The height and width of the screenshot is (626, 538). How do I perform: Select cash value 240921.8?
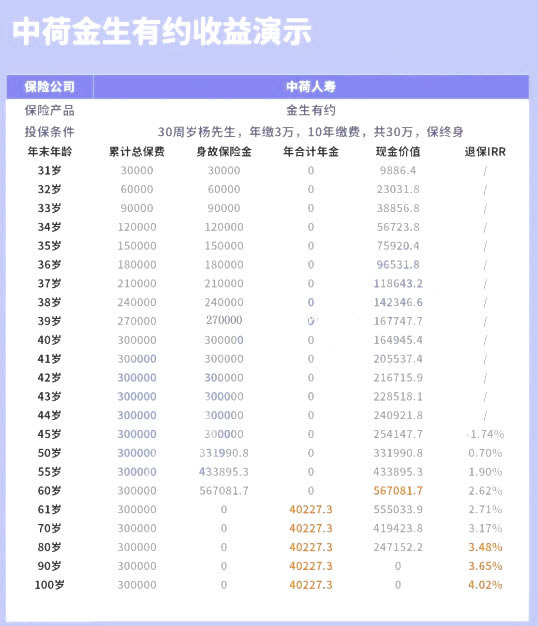(398, 415)
